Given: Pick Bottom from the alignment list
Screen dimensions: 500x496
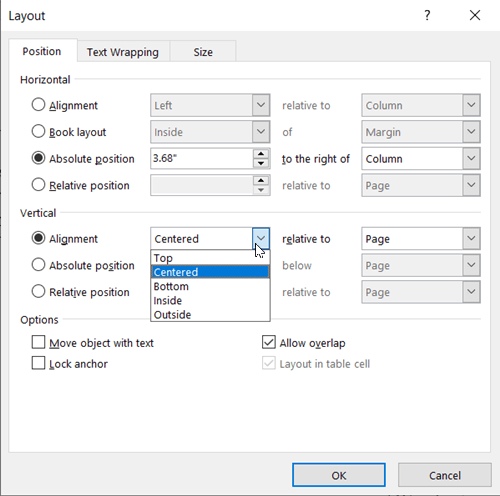Looking at the screenshot, I should 210,286.
